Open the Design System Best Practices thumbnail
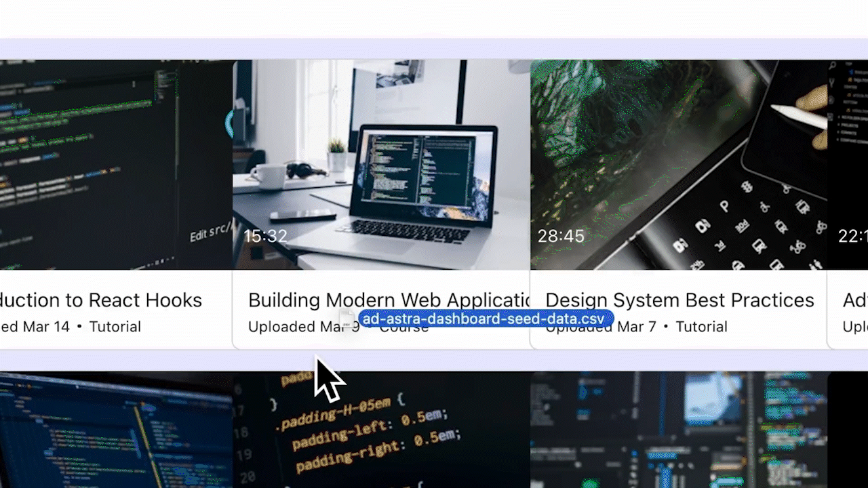868x488 pixels. click(678, 165)
